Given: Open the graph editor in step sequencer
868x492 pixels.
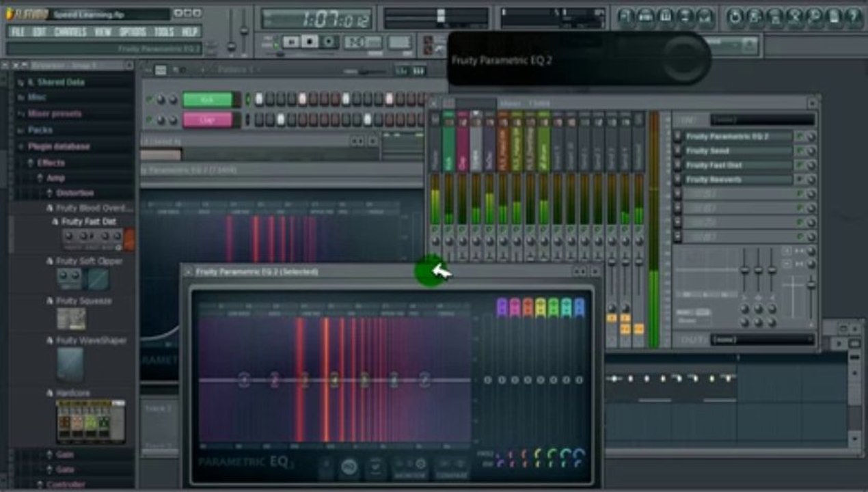Looking at the screenshot, I should point(401,71).
